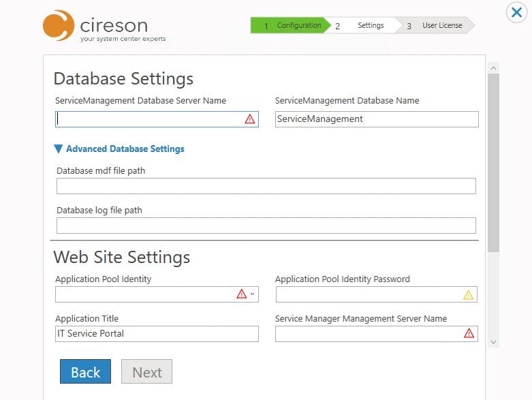
Task: Edit the Application Title field
Action: [x=157, y=334]
